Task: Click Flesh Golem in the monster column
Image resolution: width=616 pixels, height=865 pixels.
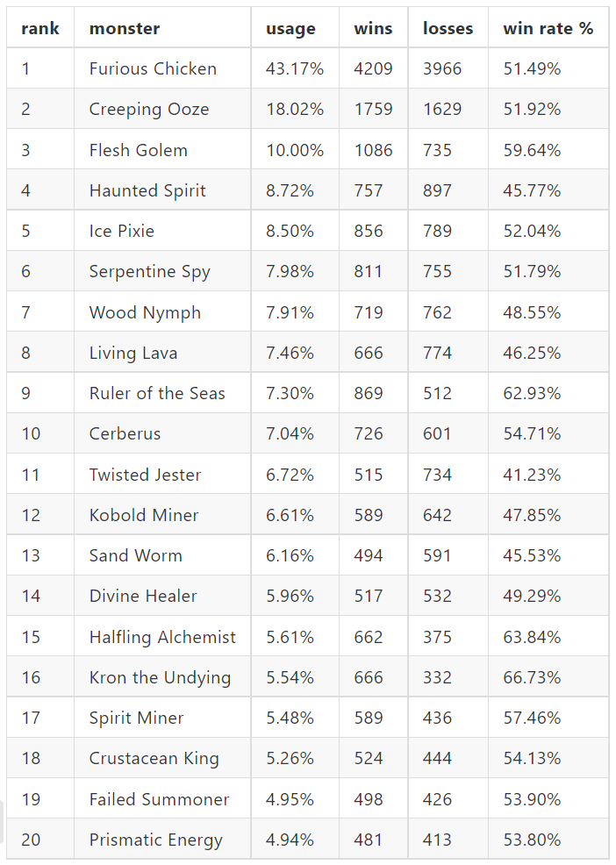Action: 139,150
